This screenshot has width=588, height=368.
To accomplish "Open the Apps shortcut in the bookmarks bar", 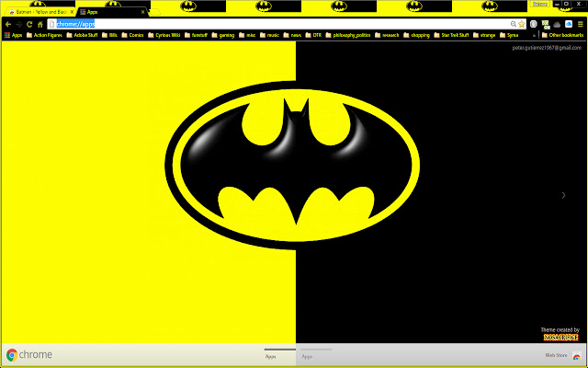I will 14,35.
